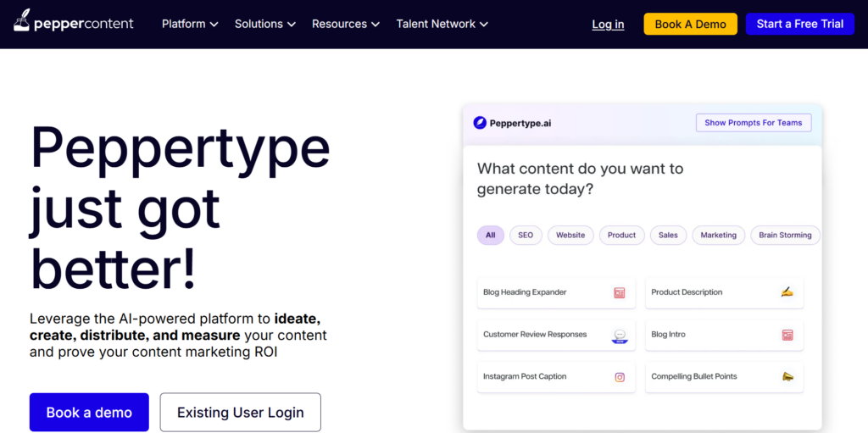868x433 pixels.
Task: Click the Blog Intro icon
Action: pyautogui.click(x=787, y=335)
